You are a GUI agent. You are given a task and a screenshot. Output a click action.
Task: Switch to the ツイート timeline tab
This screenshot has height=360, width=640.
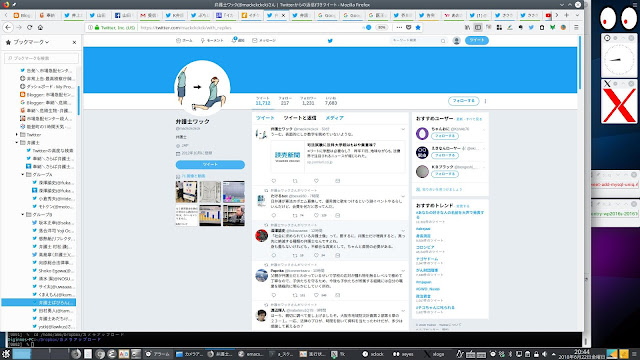[265, 118]
